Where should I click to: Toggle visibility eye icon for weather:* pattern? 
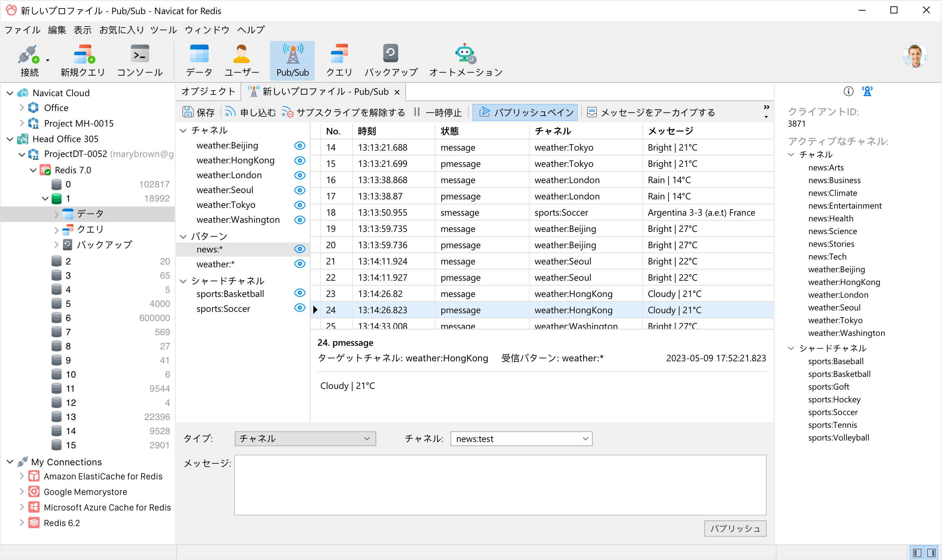(x=300, y=264)
